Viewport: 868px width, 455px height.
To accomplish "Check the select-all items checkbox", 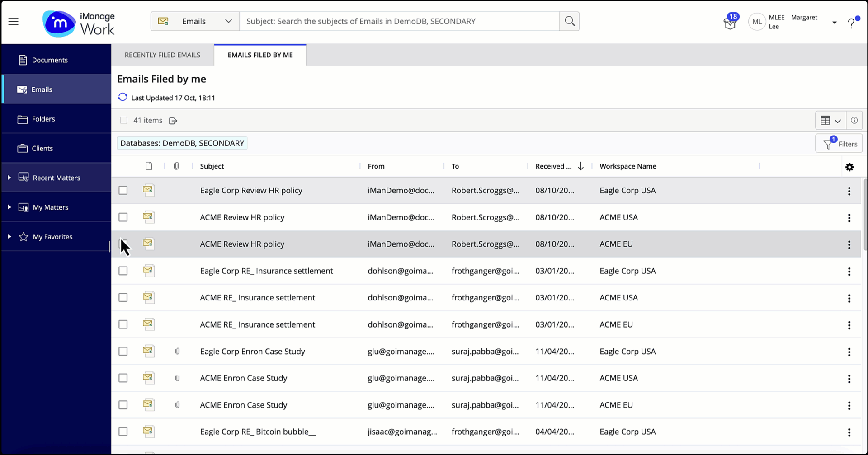I will pos(123,120).
